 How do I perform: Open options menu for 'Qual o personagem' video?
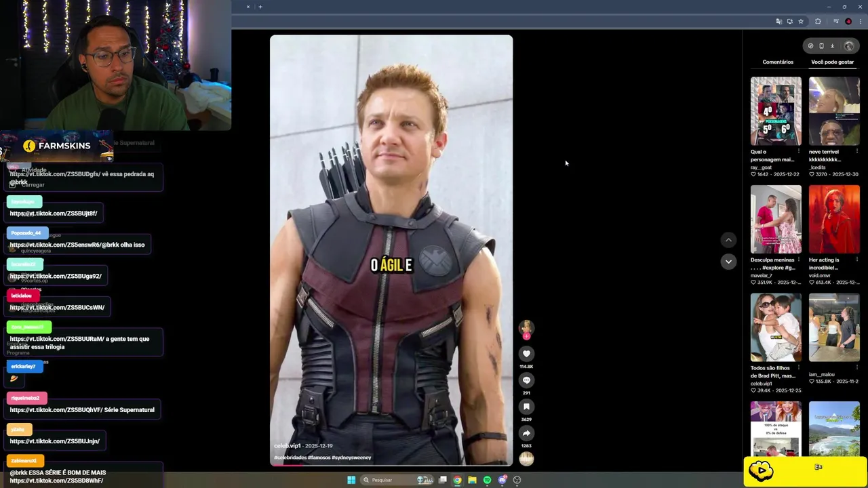[x=798, y=151]
